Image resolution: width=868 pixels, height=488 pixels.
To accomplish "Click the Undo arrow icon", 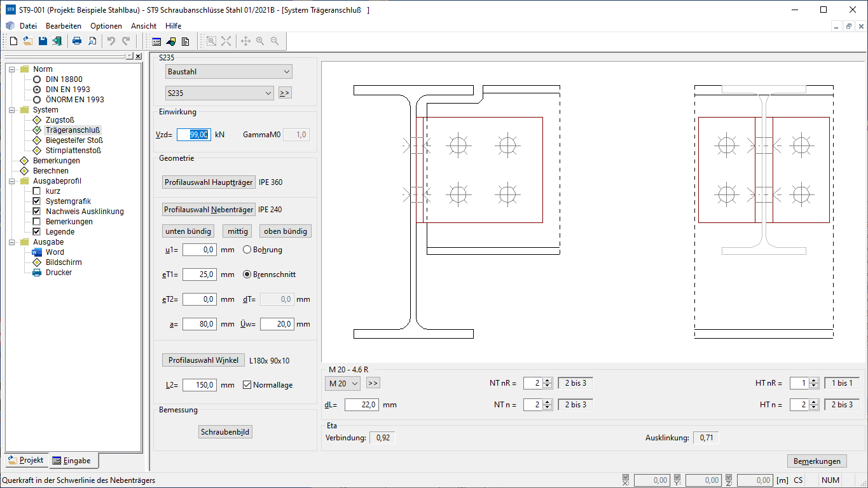I will coord(111,41).
